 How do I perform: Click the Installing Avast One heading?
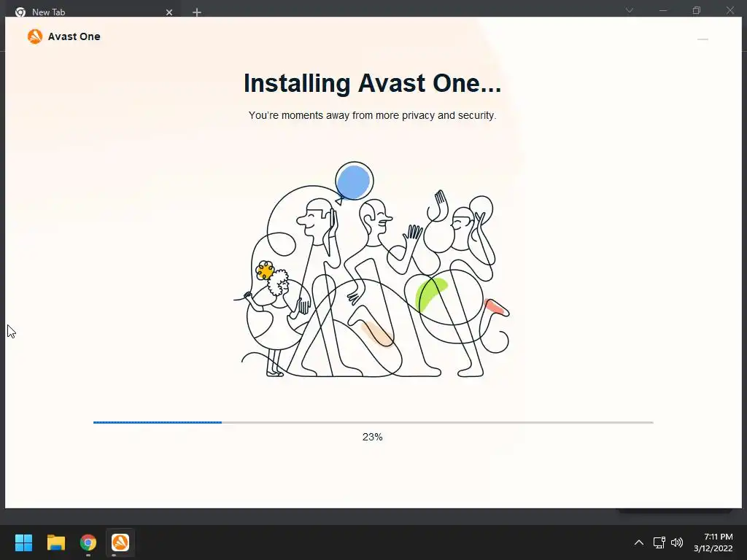pos(373,83)
